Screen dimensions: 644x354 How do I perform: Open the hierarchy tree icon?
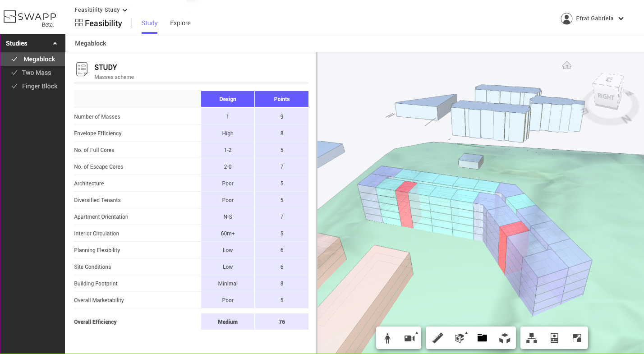[x=532, y=338]
